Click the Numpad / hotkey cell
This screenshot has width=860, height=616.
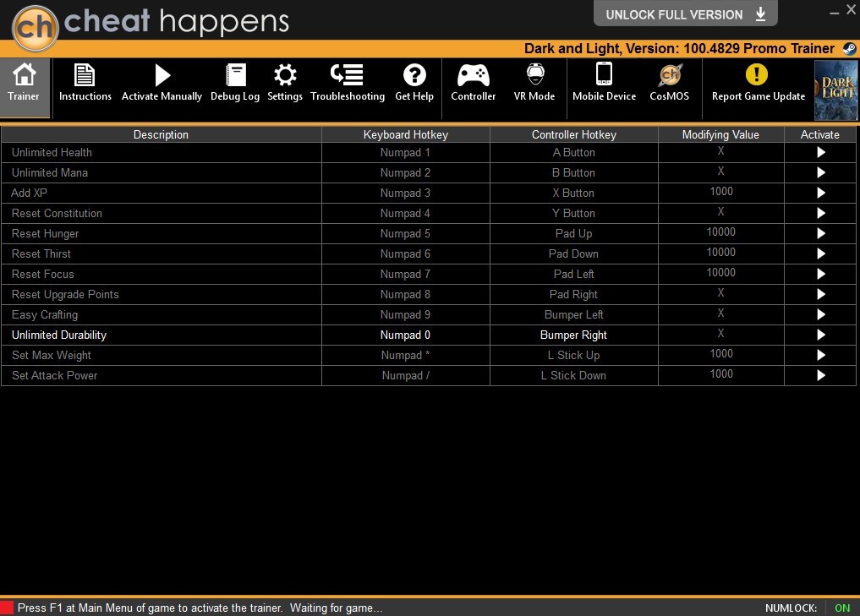click(x=405, y=375)
